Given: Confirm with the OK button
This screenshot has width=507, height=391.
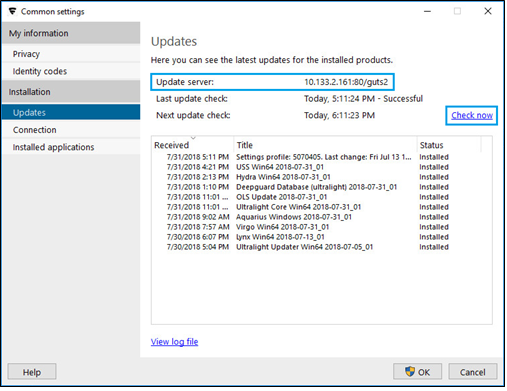Looking at the screenshot, I should pyautogui.click(x=418, y=372).
